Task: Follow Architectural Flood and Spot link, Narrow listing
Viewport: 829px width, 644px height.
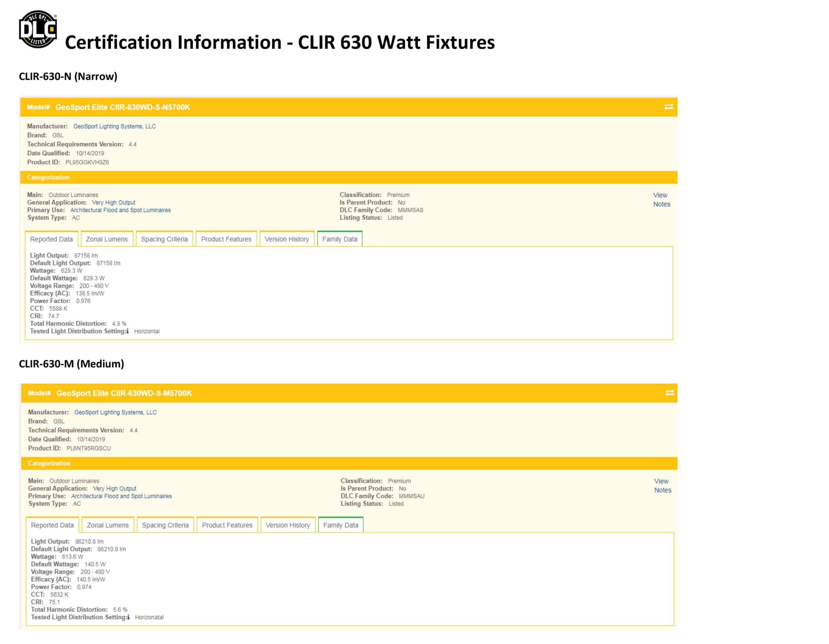Action: [x=121, y=210]
